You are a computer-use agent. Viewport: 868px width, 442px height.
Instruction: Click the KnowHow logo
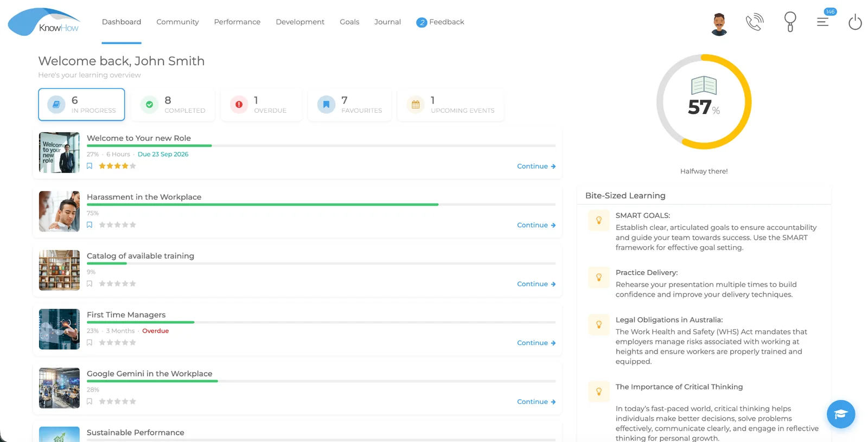click(x=44, y=22)
